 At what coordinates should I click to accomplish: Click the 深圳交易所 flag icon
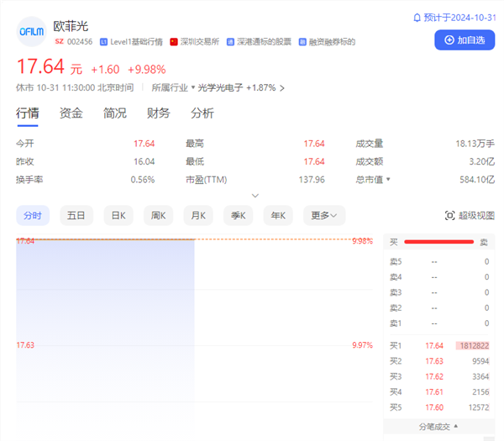[174, 42]
